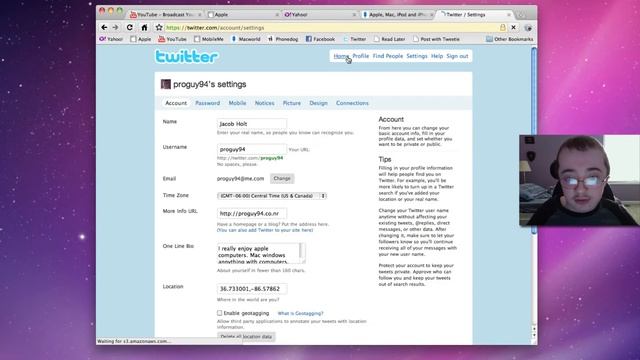Open the Other Bookmarks folder
The height and width of the screenshot is (360, 640).
(x=509, y=39)
